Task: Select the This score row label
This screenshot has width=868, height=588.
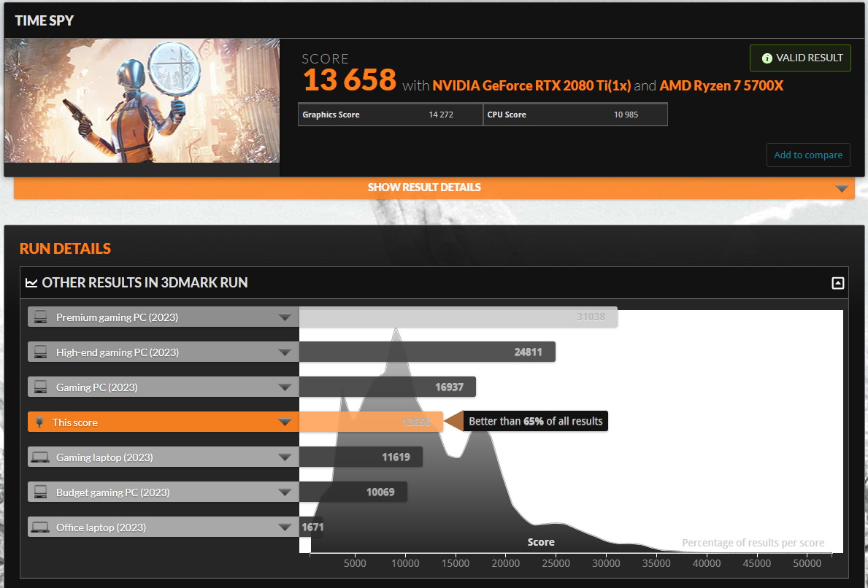Action: (x=74, y=422)
